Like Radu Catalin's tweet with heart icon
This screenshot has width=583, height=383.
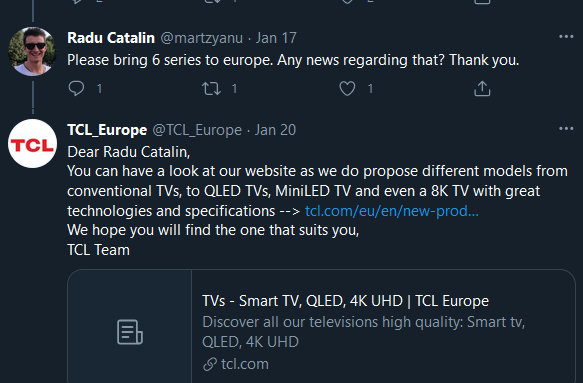(347, 88)
